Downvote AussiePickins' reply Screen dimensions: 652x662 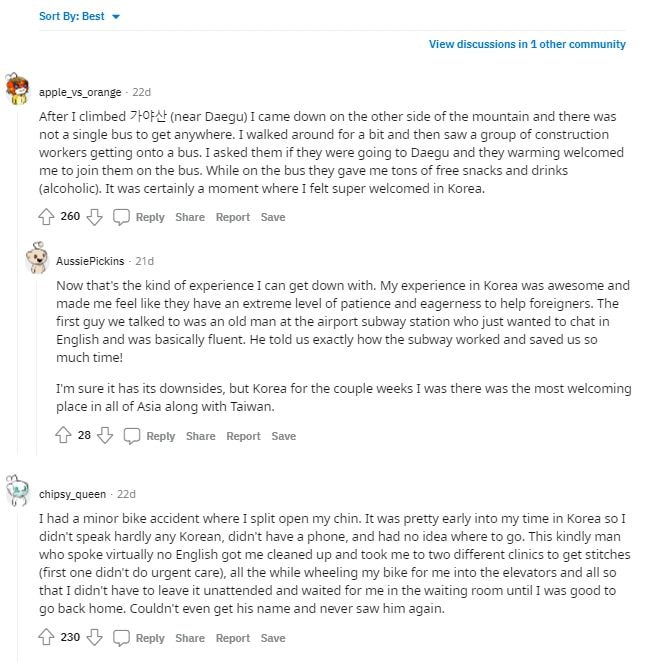coord(105,436)
